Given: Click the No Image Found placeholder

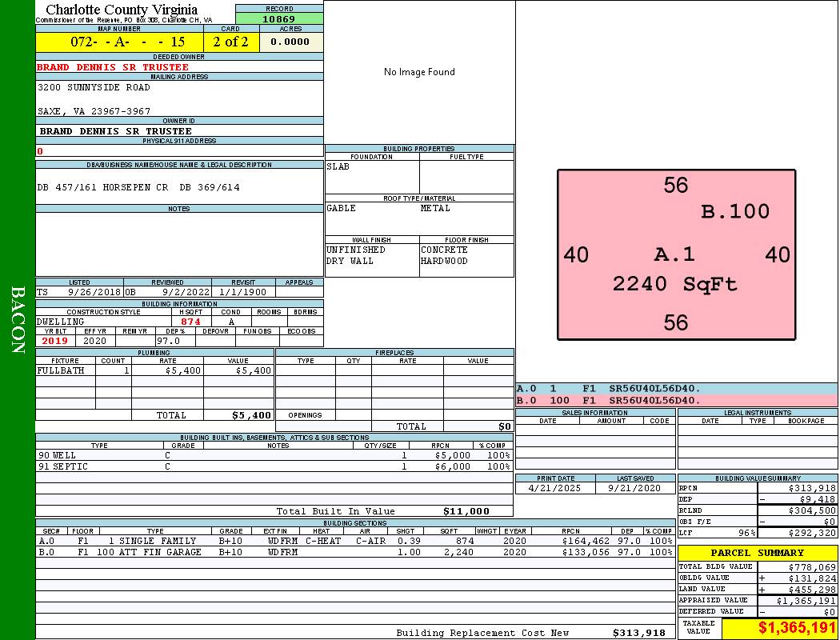Looking at the screenshot, I should [419, 72].
